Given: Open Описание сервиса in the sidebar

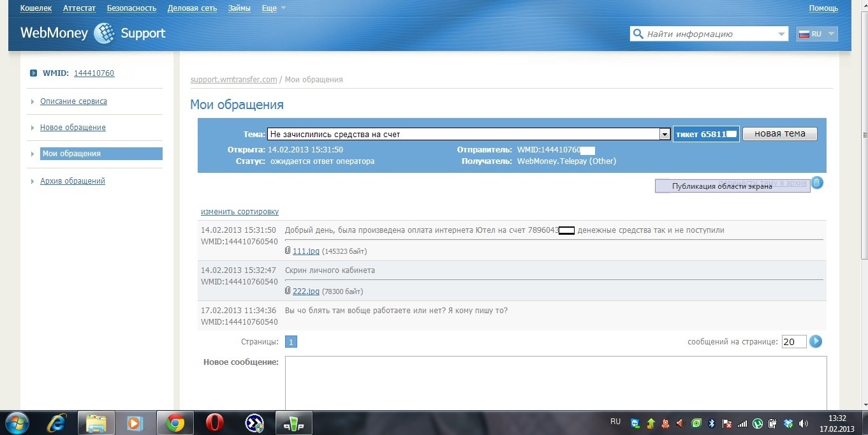Looking at the screenshot, I should tap(73, 101).
